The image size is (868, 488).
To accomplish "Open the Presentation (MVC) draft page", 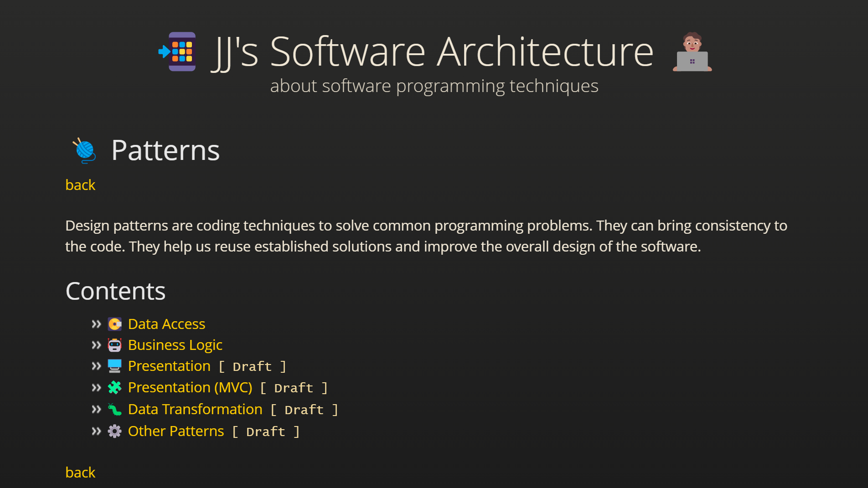I will click(190, 387).
